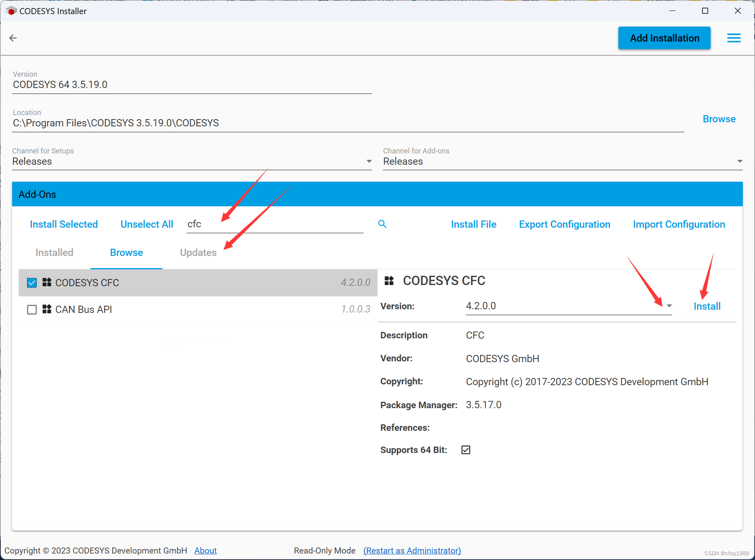Open the Channel for Setups dropdown
Screen dimensions: 755x560
pyautogui.click(x=192, y=161)
